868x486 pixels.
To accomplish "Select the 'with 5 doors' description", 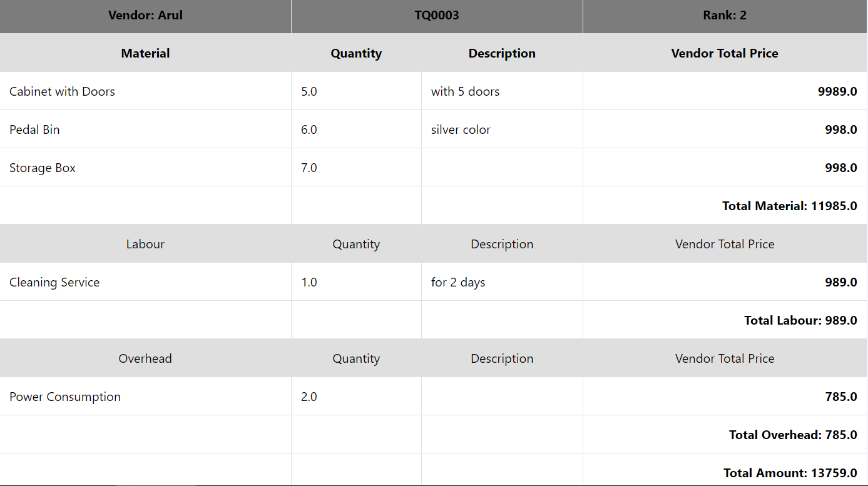I will [x=465, y=92].
